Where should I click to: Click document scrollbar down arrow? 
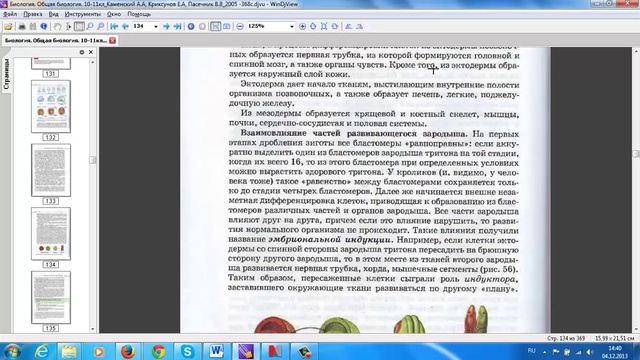click(x=636, y=329)
